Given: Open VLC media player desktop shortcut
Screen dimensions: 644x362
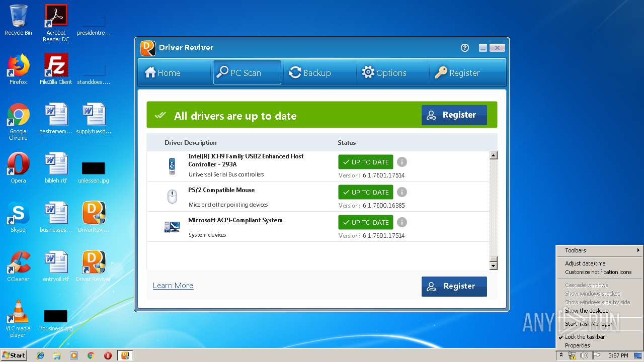Looking at the screenshot, I should pos(18,319).
